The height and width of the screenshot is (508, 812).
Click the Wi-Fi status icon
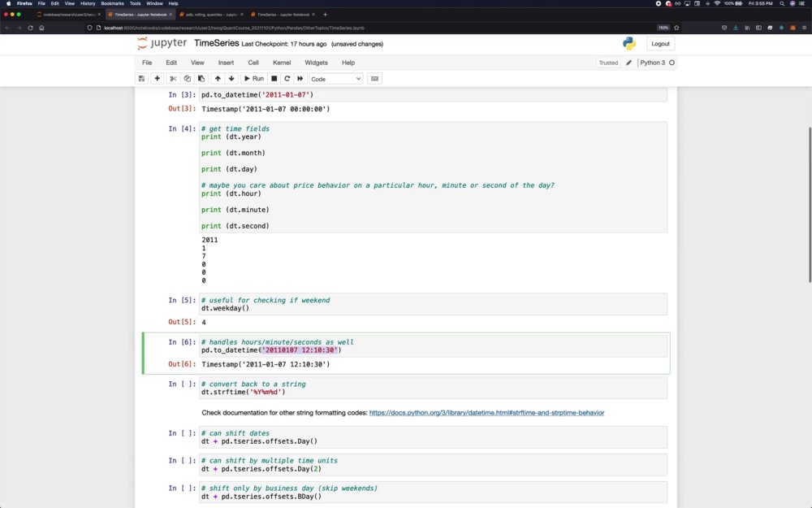click(717, 3)
